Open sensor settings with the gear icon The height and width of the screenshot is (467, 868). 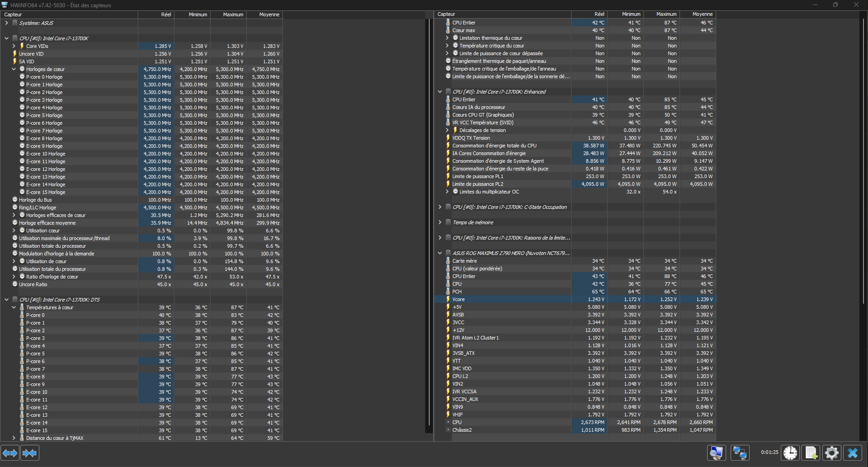(x=832, y=453)
